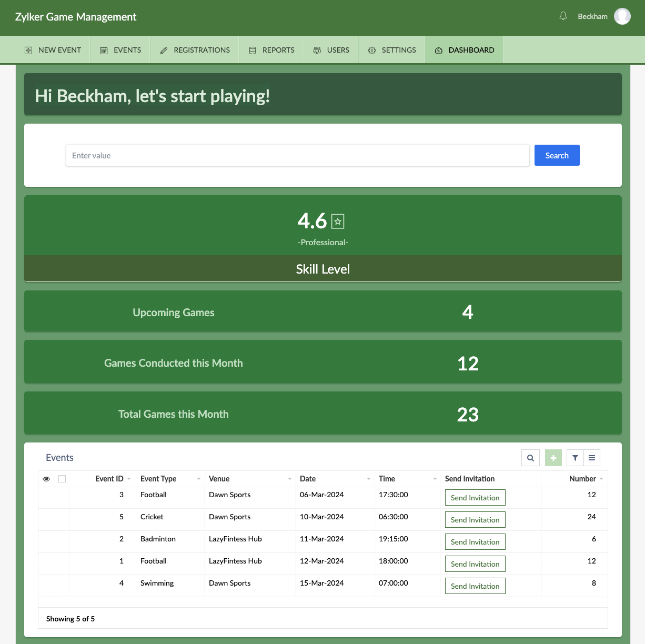Screen dimensions: 645x644
Task: Expand the Time column dropdown
Action: coord(435,479)
